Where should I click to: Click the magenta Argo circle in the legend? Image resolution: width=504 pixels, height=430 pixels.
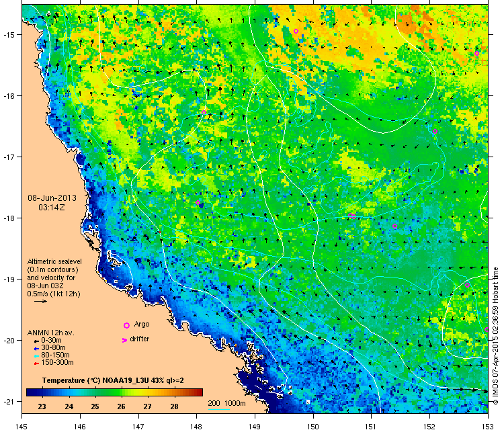(126, 326)
